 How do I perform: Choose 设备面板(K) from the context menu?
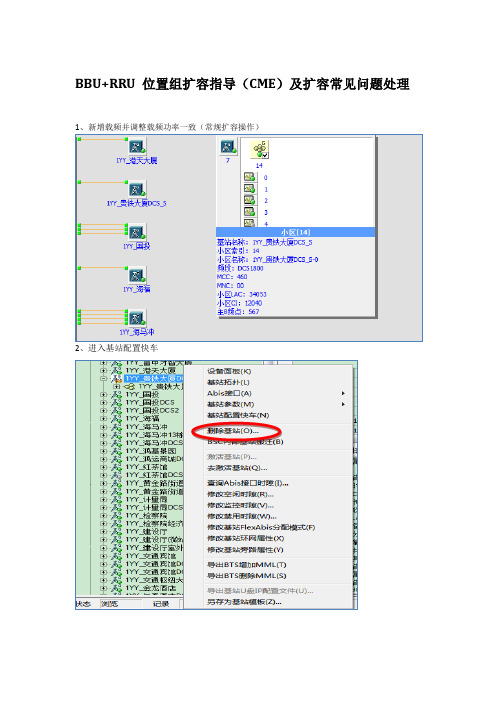tap(229, 371)
